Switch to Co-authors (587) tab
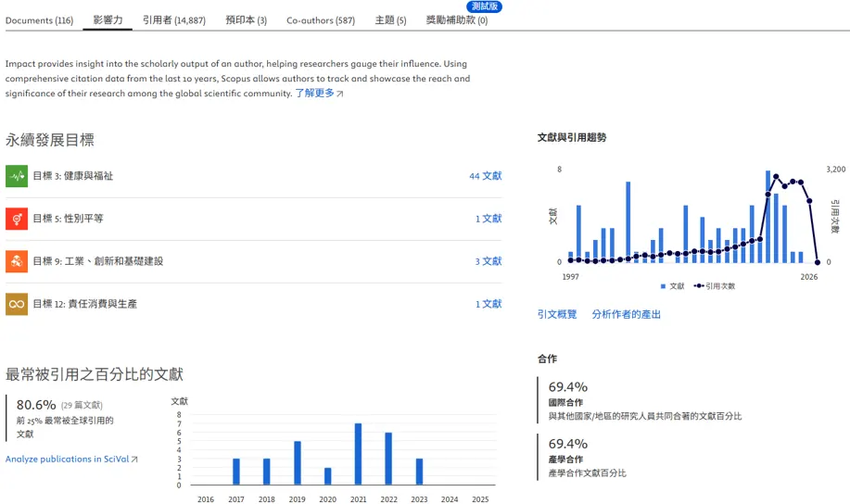 (321, 20)
